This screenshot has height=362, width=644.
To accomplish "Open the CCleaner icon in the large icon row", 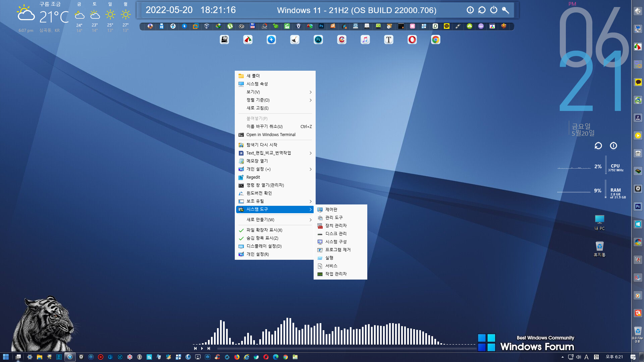I will (342, 40).
